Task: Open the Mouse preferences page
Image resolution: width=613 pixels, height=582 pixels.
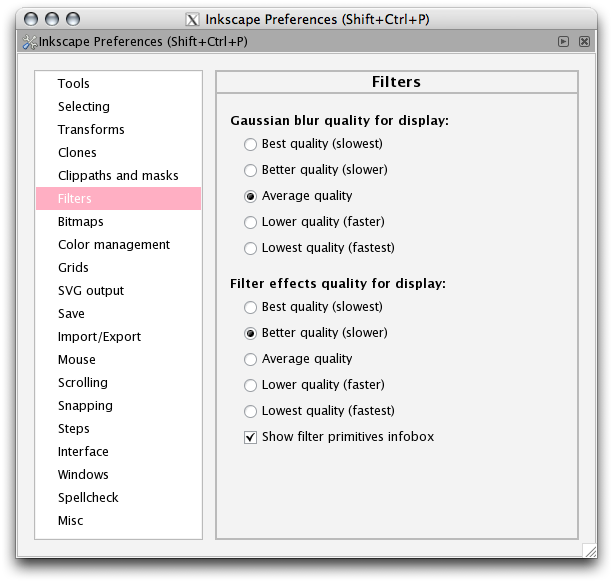Action: click(118, 360)
